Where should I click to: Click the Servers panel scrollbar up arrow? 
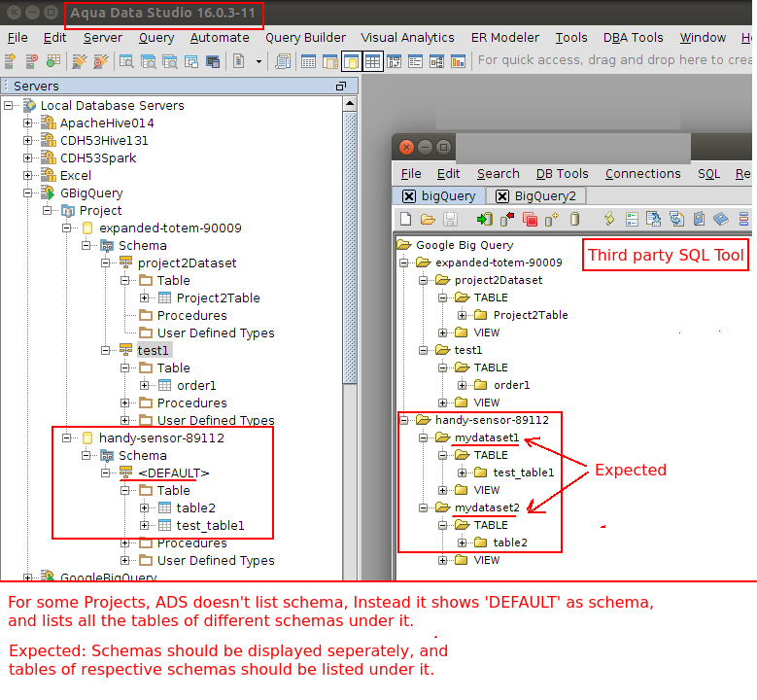pos(350,103)
